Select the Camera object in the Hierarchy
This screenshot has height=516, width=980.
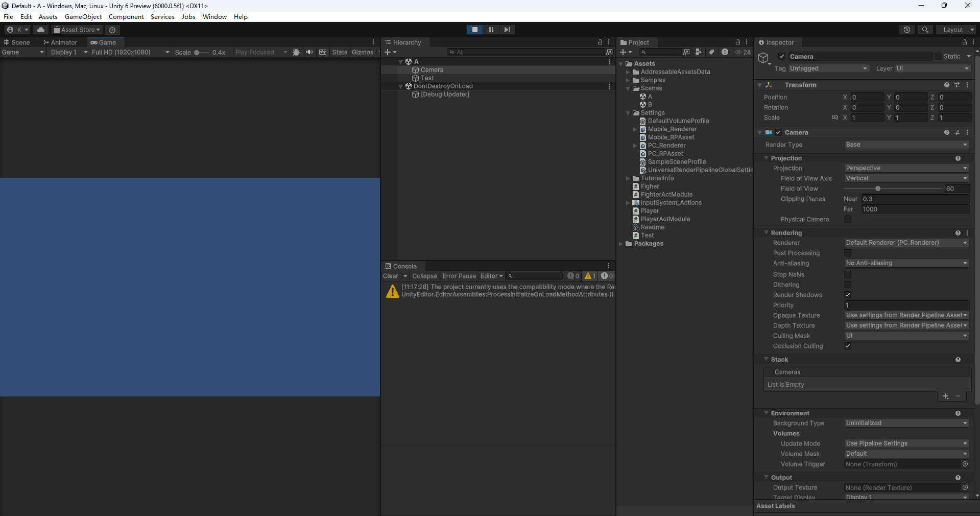pos(432,69)
